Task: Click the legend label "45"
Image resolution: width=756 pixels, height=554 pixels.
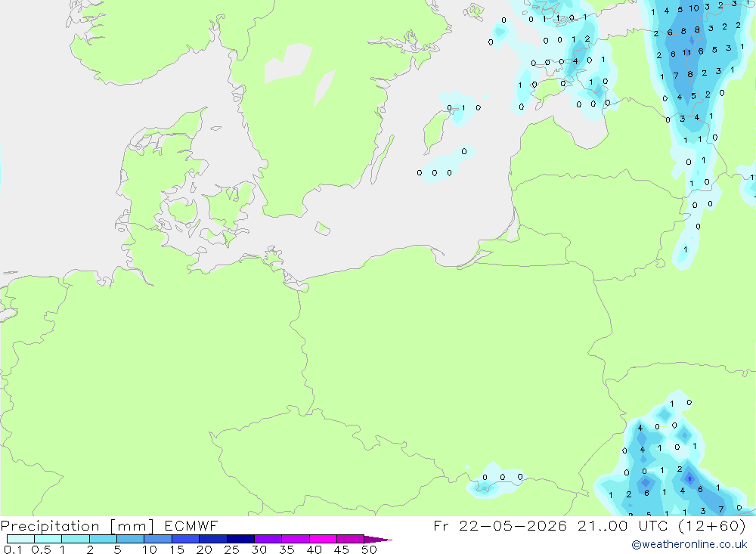Action: click(342, 549)
